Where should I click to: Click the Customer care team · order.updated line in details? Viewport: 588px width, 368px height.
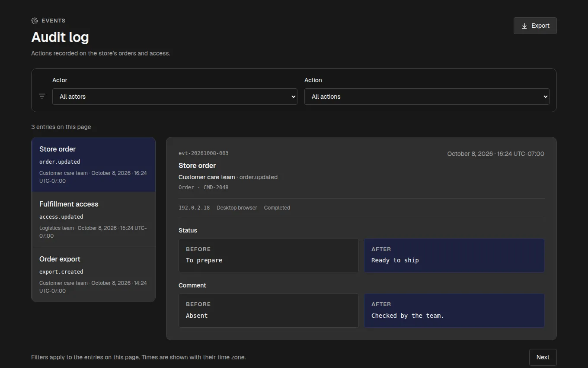point(228,177)
